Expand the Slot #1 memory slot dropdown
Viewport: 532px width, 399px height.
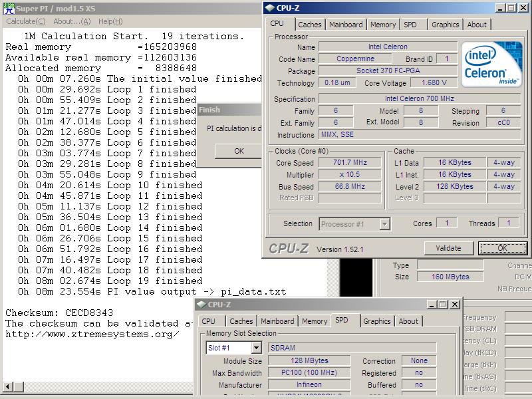pyautogui.click(x=256, y=348)
